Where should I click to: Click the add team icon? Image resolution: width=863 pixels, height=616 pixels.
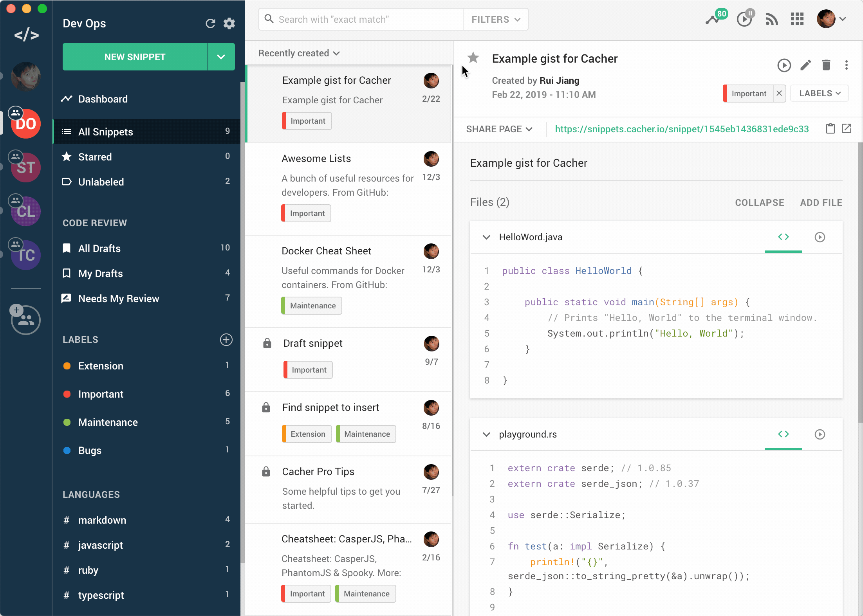click(x=26, y=320)
